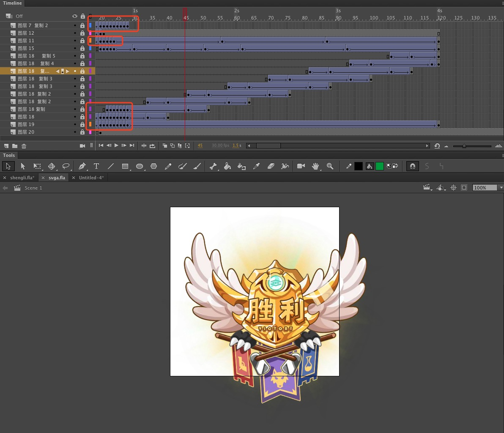Jump to next keyframe on selected layer
This screenshot has height=433, width=504.
click(x=68, y=71)
